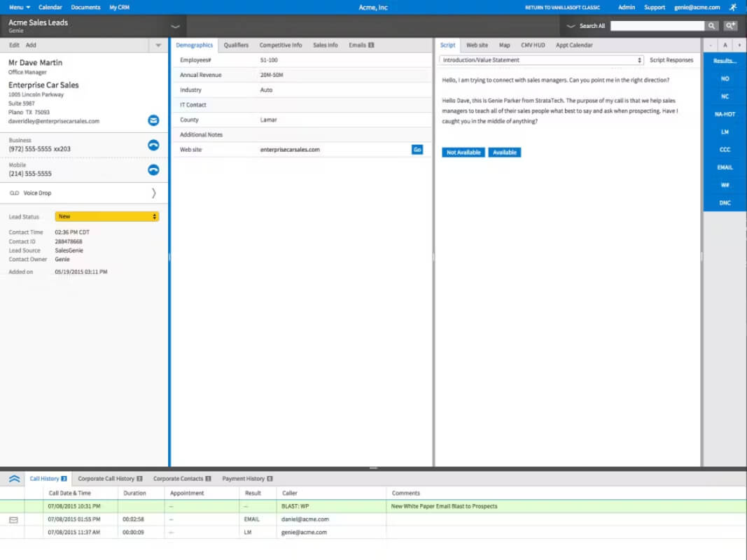
Task: Send email to Dave using the envelope icon
Action: tap(153, 120)
